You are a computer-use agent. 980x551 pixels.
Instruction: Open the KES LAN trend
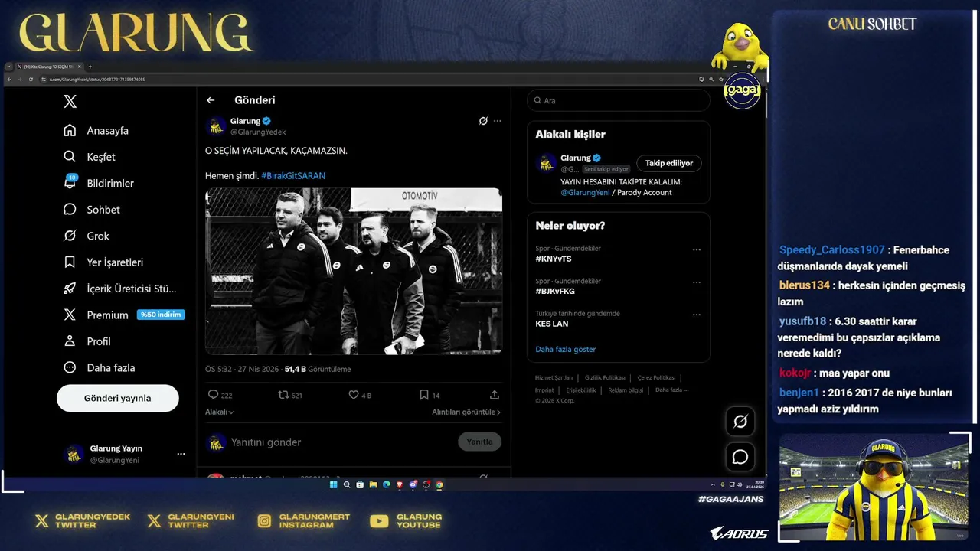point(552,324)
